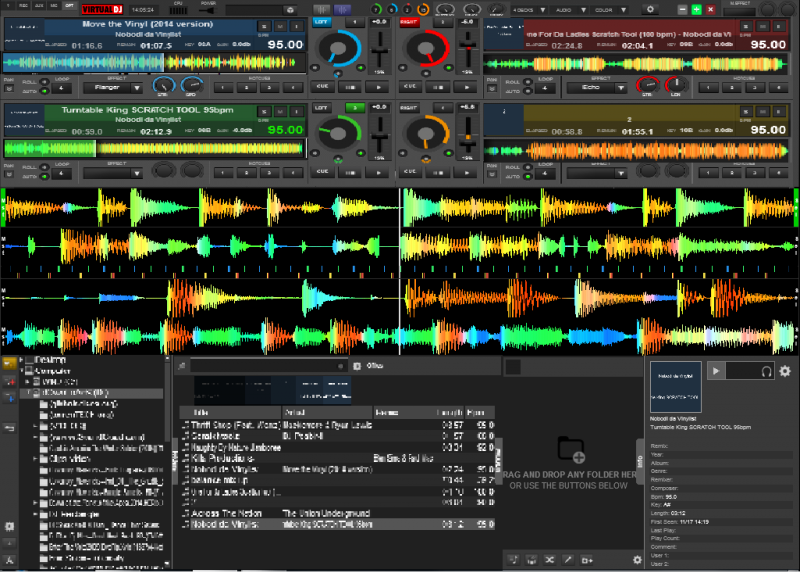The height and width of the screenshot is (573, 800).
Task: Toggle AUTO loop on deck 3
Action: coord(44,177)
